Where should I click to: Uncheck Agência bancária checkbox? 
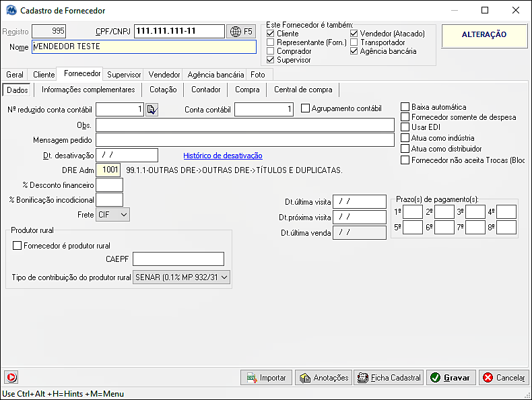(x=354, y=51)
